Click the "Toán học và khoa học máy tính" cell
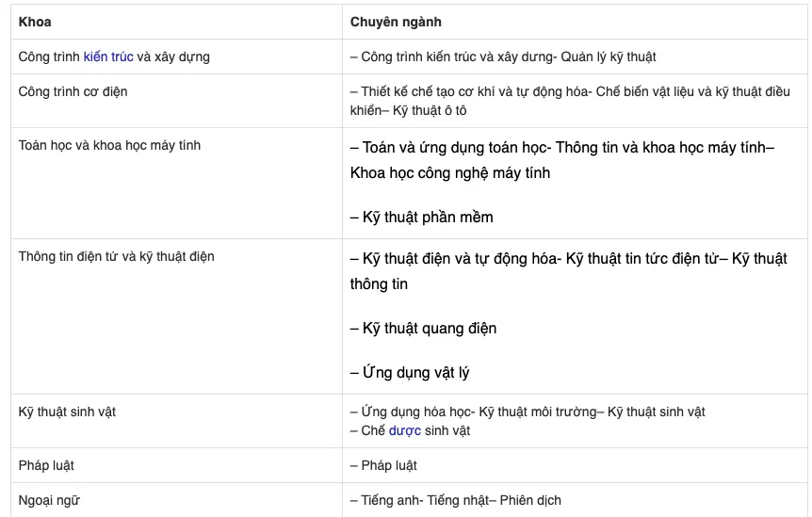The image size is (812, 517). [x=109, y=145]
